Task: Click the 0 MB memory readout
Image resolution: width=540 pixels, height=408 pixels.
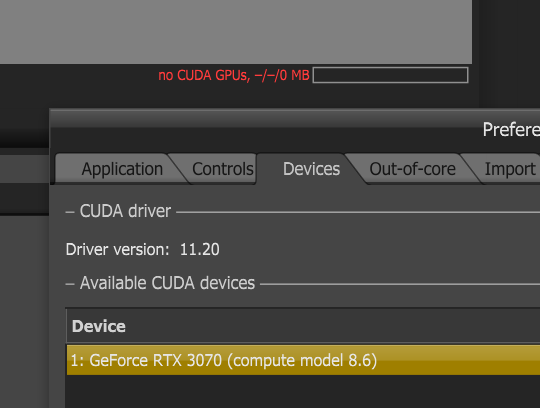Action: [x=294, y=75]
